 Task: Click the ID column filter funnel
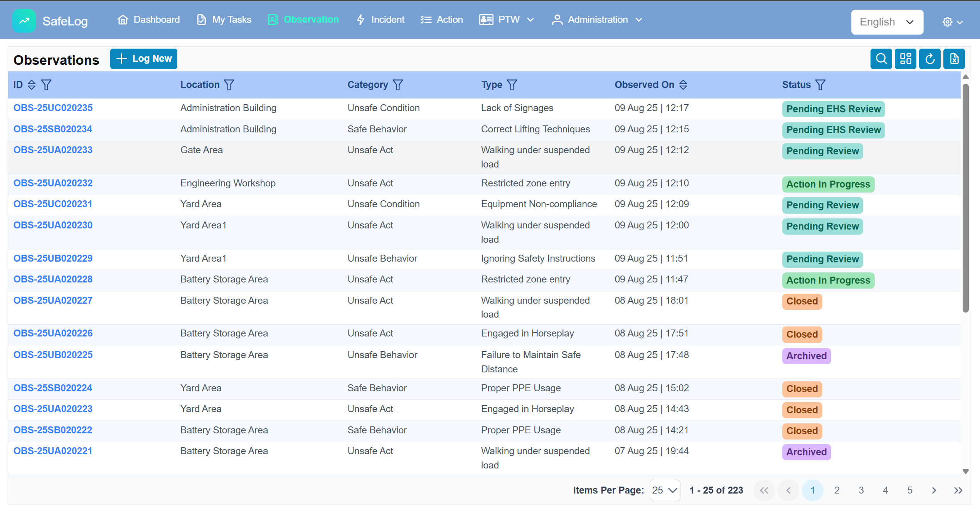(46, 85)
